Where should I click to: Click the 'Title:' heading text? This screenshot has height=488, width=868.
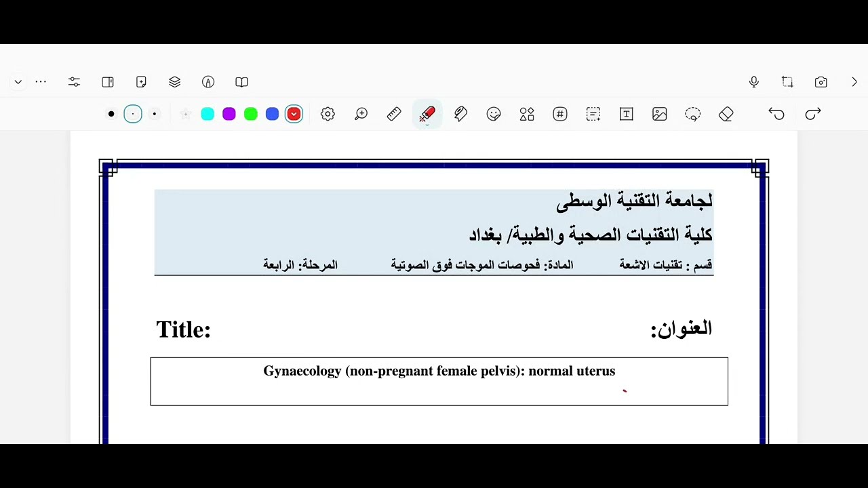point(184,329)
